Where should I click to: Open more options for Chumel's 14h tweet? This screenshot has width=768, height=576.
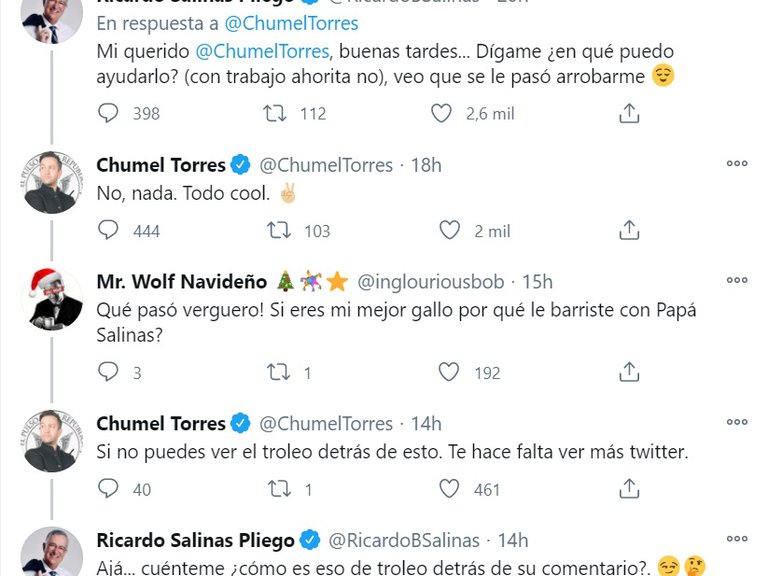click(x=737, y=423)
